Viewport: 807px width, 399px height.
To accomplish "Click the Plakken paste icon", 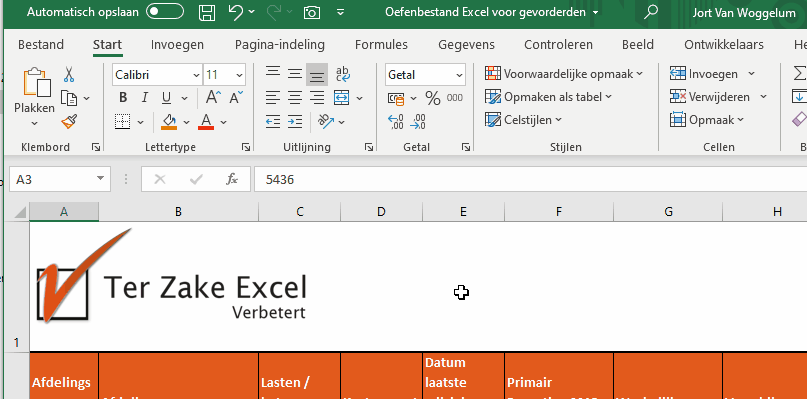I will [37, 82].
